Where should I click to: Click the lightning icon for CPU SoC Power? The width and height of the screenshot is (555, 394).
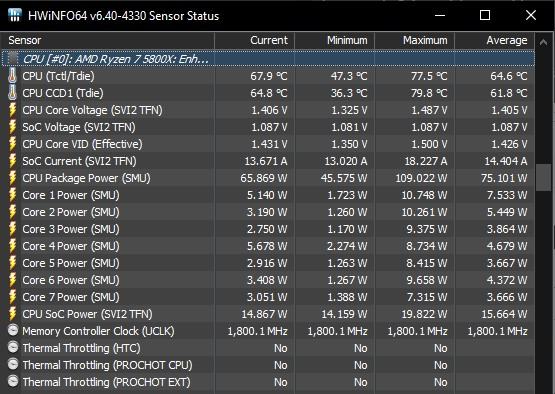12,314
